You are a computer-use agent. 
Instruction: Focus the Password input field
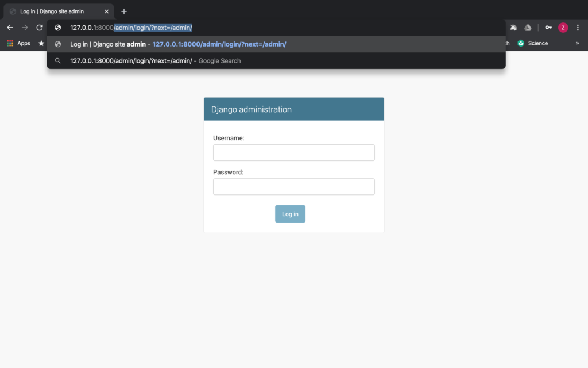pos(293,187)
